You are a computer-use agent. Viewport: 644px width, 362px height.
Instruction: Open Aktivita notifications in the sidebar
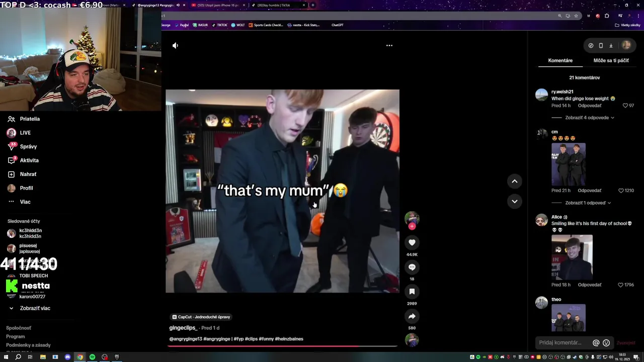tap(23, 160)
